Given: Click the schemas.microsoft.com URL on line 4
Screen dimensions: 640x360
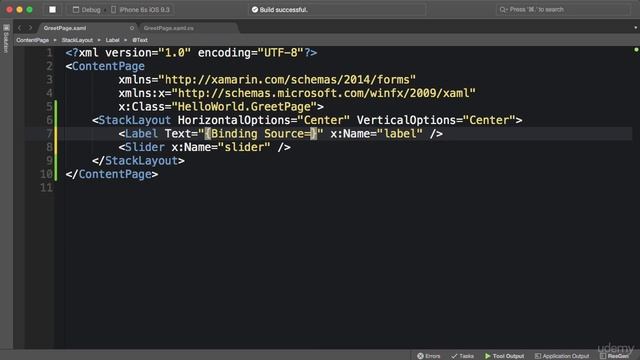Looking at the screenshot, I should pos(324,93).
